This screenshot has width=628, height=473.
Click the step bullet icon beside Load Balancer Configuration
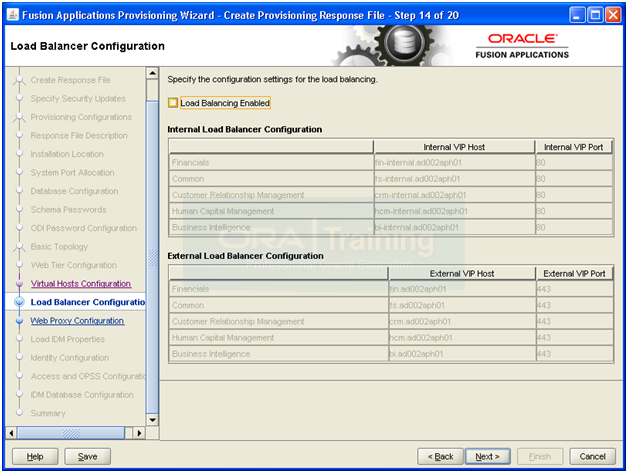tap(19, 302)
